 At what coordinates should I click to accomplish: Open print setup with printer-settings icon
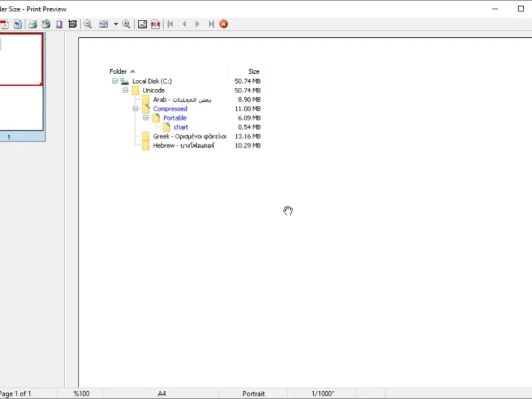coord(46,24)
